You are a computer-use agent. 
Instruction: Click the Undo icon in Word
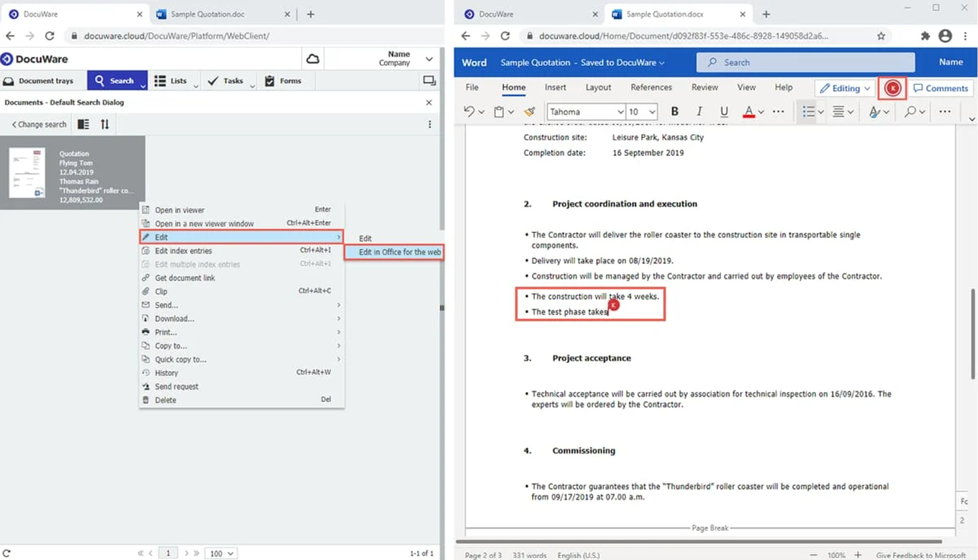pos(469,111)
